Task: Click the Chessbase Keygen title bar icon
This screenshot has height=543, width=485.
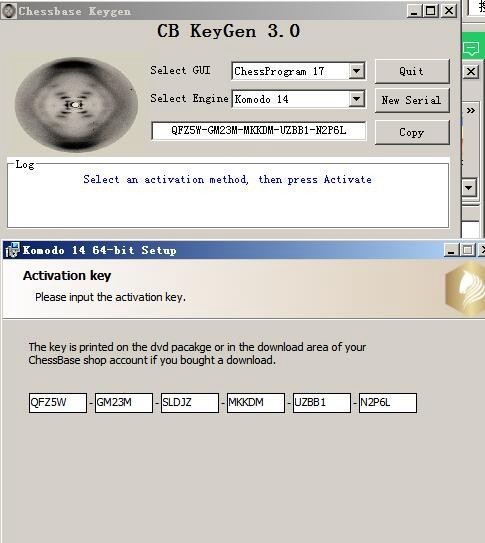Action: (9, 11)
